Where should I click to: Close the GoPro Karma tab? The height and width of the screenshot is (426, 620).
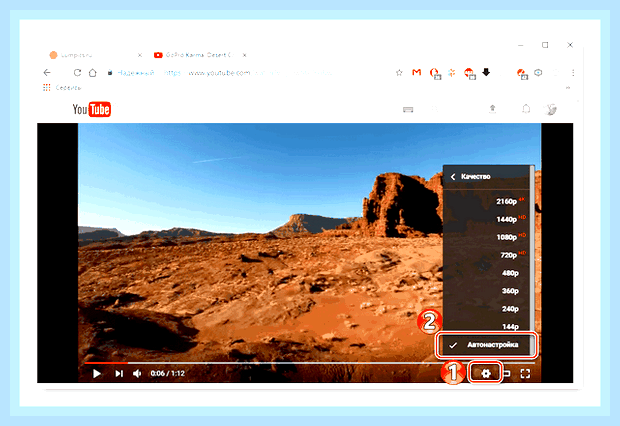[245, 55]
